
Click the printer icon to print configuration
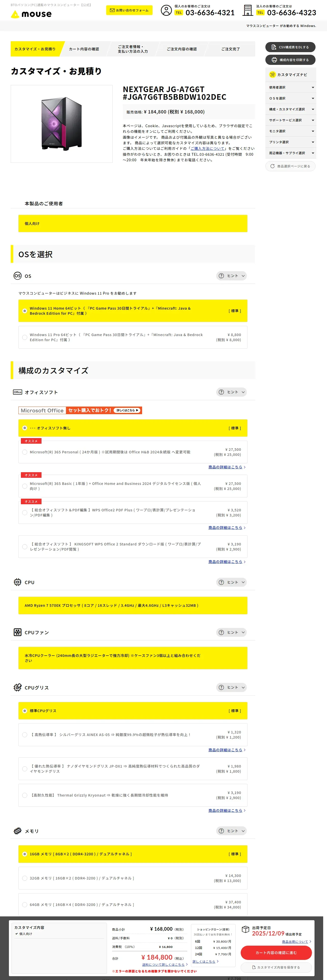[274, 60]
